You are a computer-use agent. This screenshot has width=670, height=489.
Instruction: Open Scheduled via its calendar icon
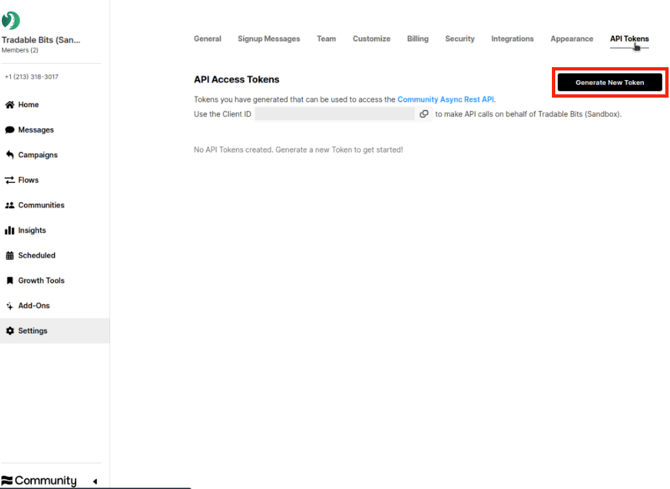(10, 255)
